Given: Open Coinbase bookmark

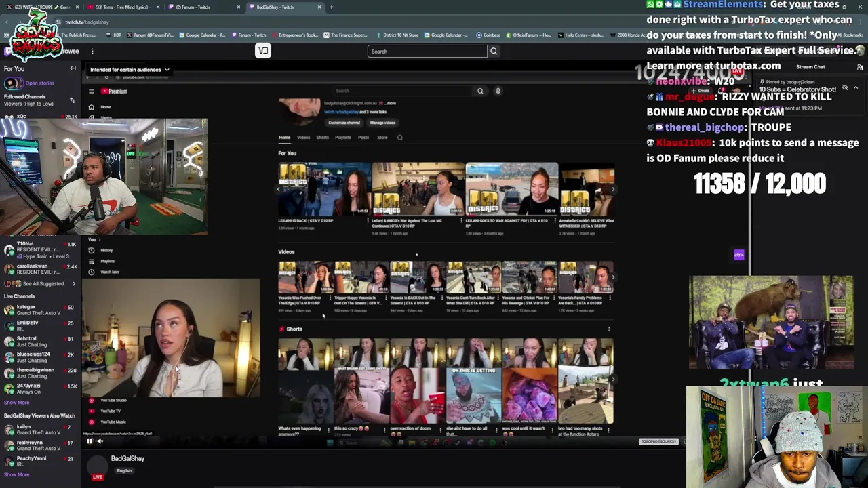Looking at the screenshot, I should tap(488, 35).
